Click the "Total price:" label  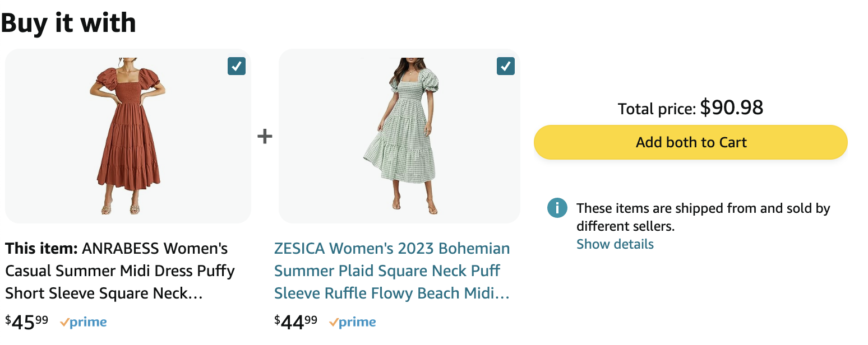coord(657,109)
